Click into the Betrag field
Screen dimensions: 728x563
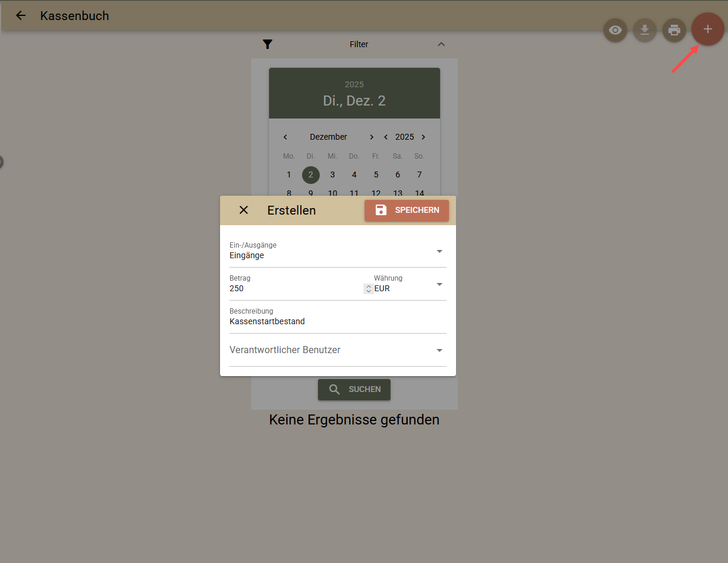pyautogui.click(x=296, y=288)
